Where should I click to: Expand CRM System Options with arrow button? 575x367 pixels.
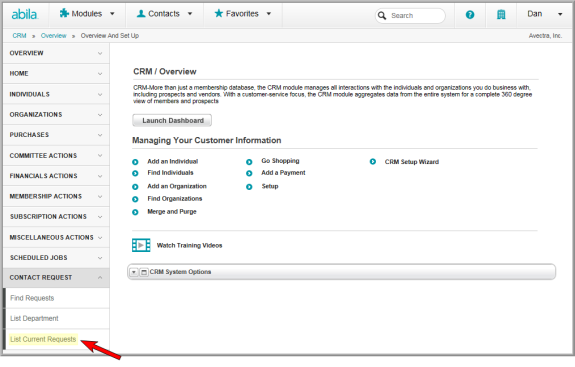pyautogui.click(x=134, y=272)
